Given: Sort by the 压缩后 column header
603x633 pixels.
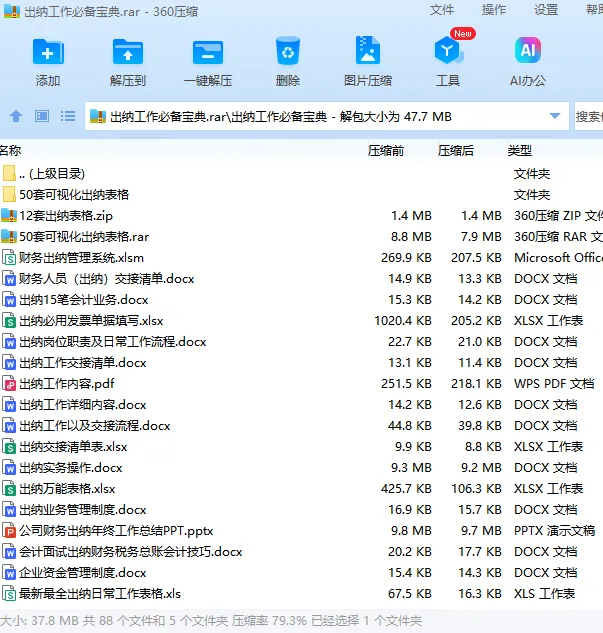Looking at the screenshot, I should [x=456, y=151].
